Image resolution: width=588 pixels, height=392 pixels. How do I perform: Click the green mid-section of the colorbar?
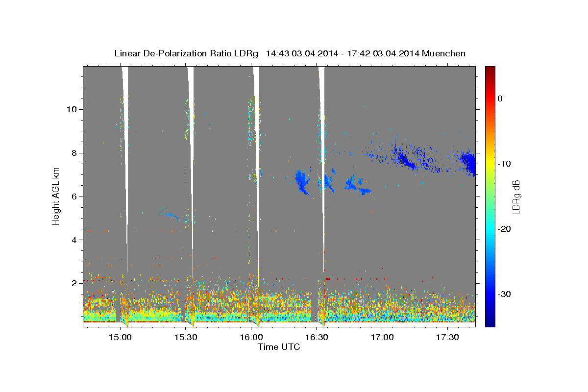pos(490,196)
